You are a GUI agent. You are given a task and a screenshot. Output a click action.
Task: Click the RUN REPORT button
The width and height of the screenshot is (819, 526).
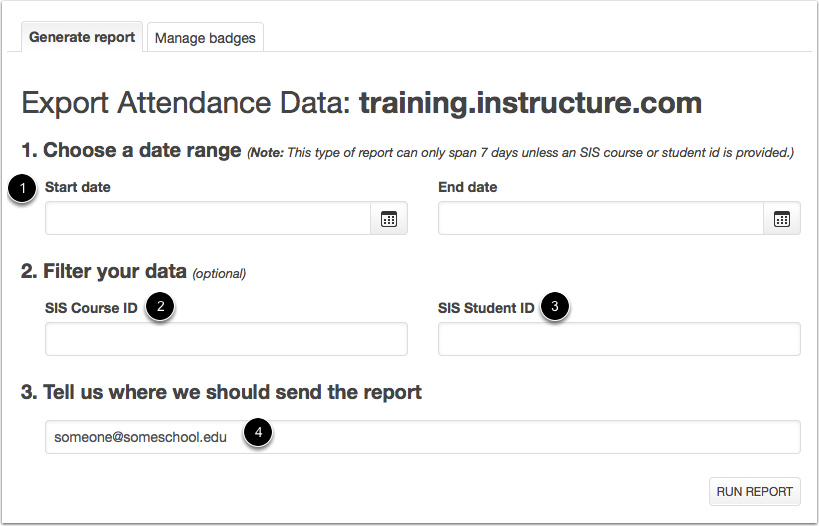[754, 492]
